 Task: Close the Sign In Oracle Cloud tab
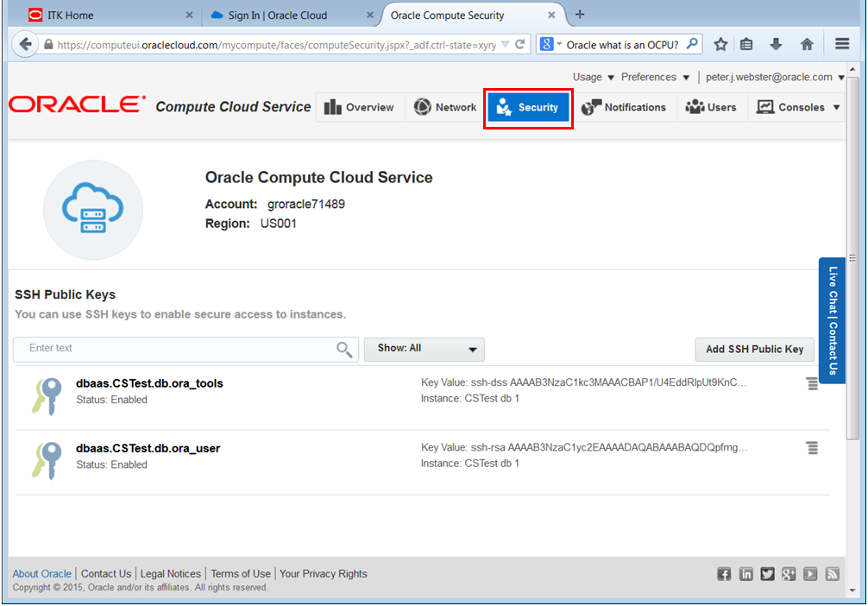click(370, 15)
